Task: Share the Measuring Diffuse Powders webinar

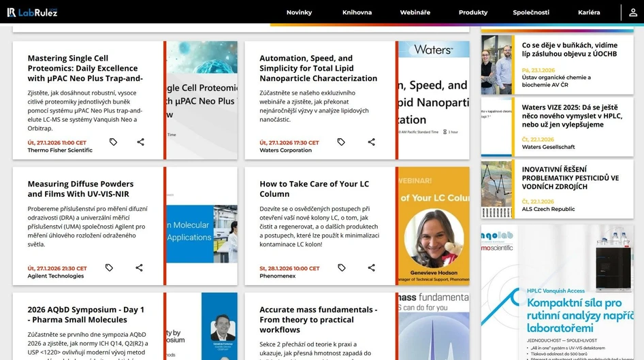Action: click(x=139, y=268)
